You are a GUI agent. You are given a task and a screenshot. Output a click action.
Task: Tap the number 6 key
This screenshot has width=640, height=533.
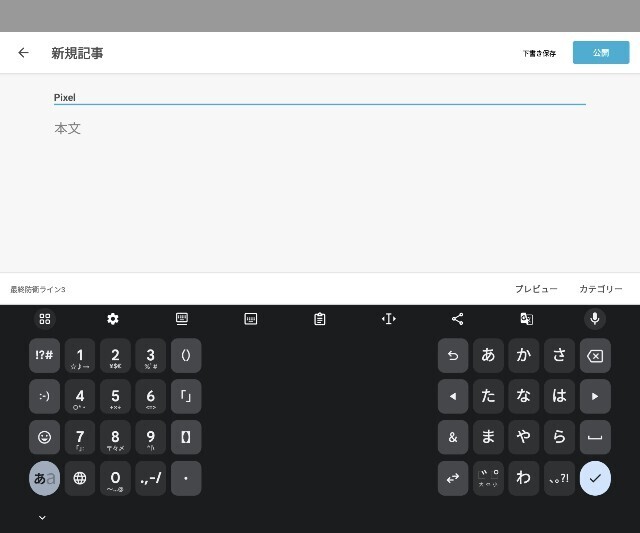pos(151,396)
